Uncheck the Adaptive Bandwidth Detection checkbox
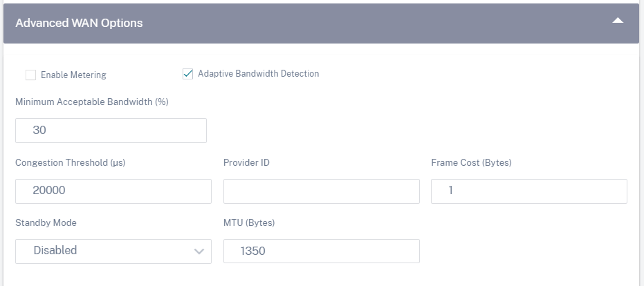 pos(187,74)
